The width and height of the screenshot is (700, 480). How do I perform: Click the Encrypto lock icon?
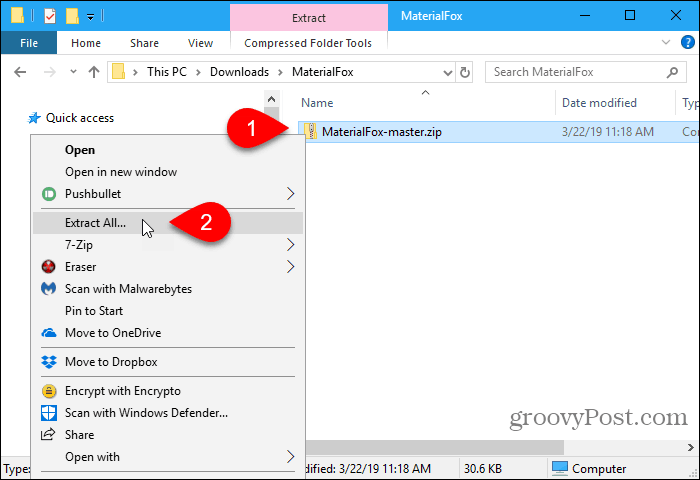point(49,391)
